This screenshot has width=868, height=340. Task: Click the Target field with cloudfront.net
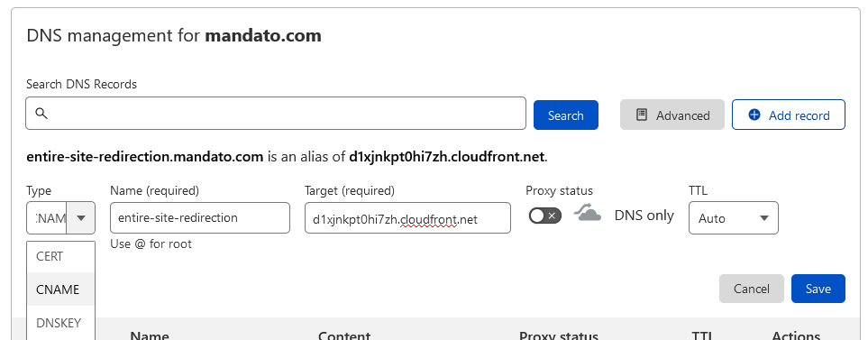tap(407, 217)
